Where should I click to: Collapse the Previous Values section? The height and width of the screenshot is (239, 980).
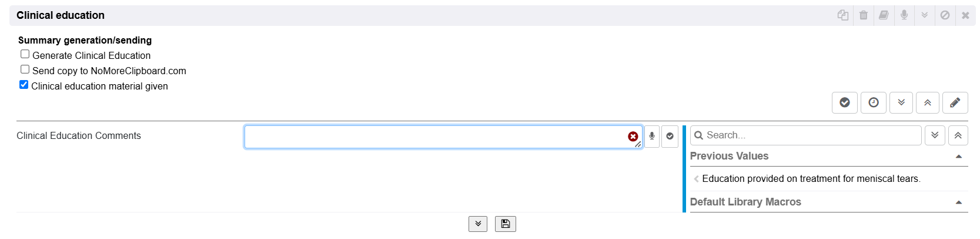959,157
